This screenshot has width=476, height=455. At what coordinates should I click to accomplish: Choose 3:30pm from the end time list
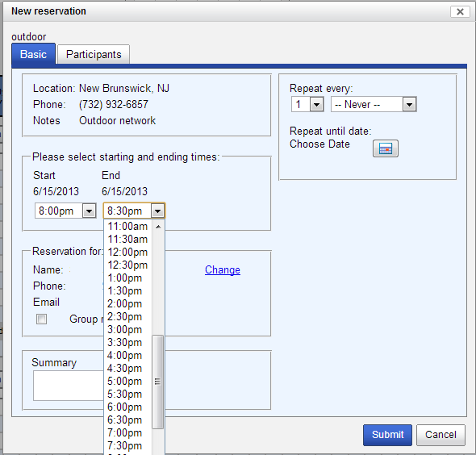pyautogui.click(x=127, y=342)
